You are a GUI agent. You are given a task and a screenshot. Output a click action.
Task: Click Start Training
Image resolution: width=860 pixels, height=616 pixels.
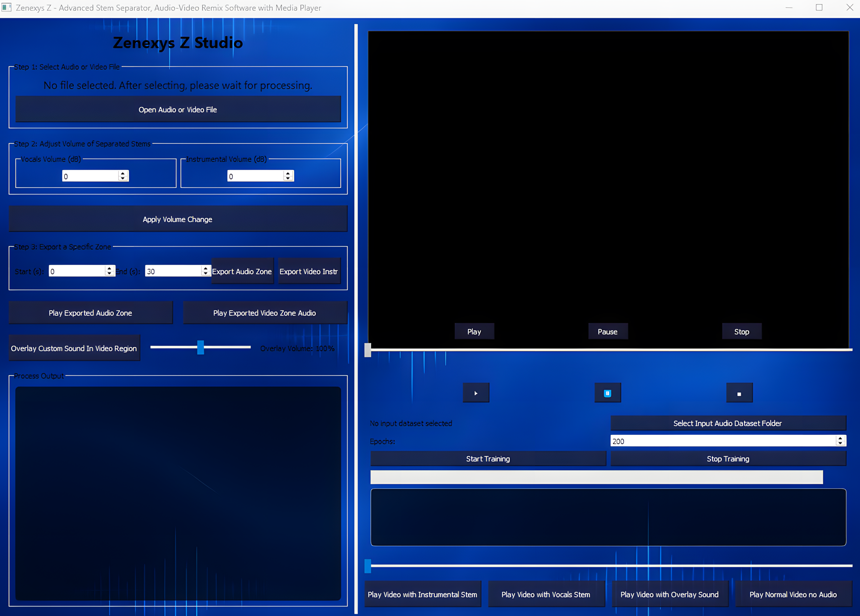pos(488,458)
